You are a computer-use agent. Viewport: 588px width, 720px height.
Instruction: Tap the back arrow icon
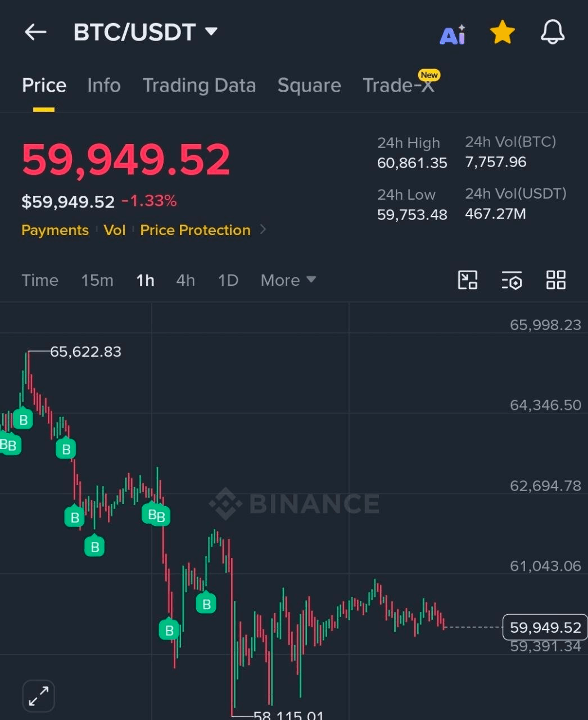click(35, 32)
